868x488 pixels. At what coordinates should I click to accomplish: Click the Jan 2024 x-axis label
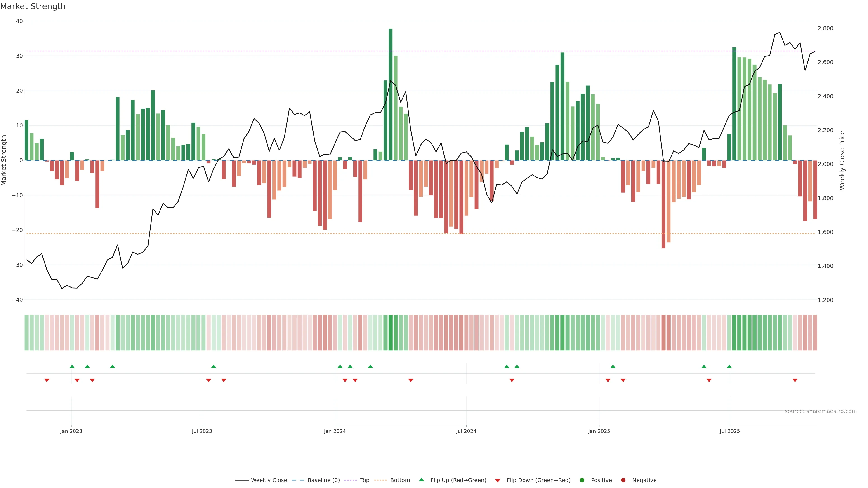tap(335, 431)
